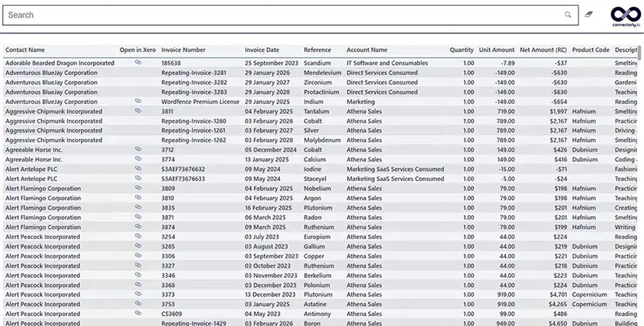This screenshot has height=326, width=644.
Task: Open invoice 3712 in Xero link icon
Action: click(138, 149)
